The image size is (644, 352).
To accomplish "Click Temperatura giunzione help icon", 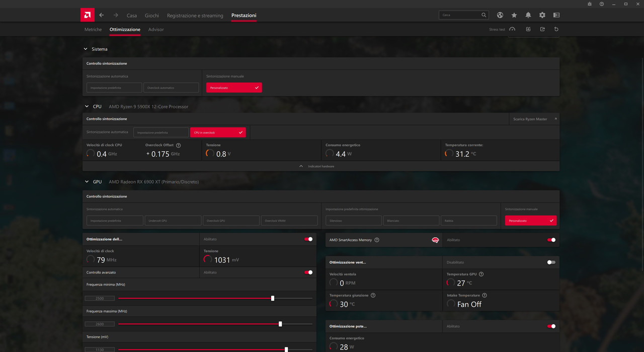I will 373,296.
